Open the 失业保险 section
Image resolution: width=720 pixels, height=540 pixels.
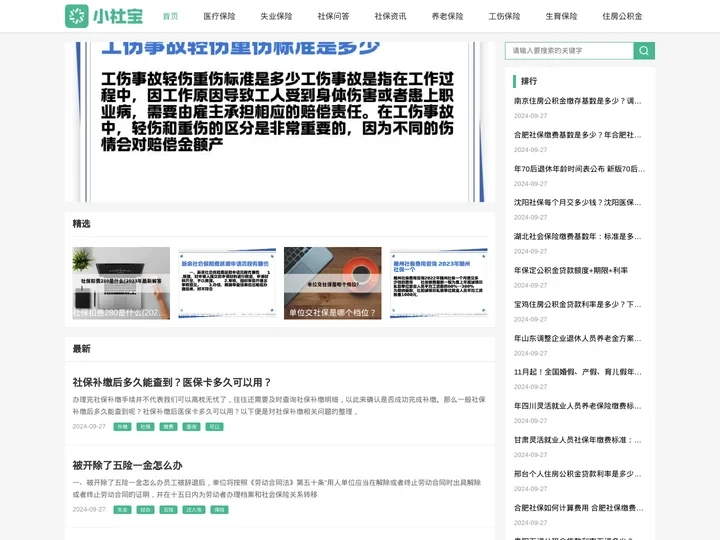pyautogui.click(x=276, y=16)
